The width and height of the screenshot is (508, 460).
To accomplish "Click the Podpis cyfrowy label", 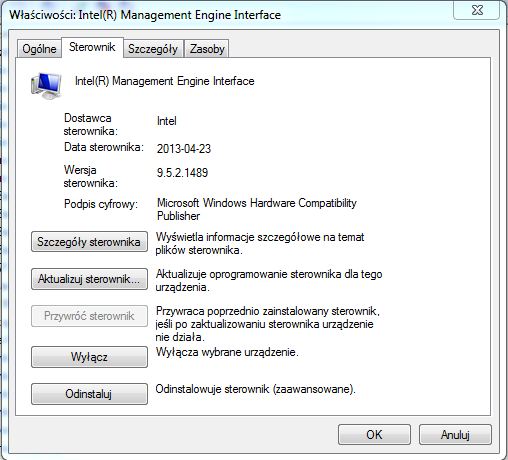I will click(x=101, y=204).
